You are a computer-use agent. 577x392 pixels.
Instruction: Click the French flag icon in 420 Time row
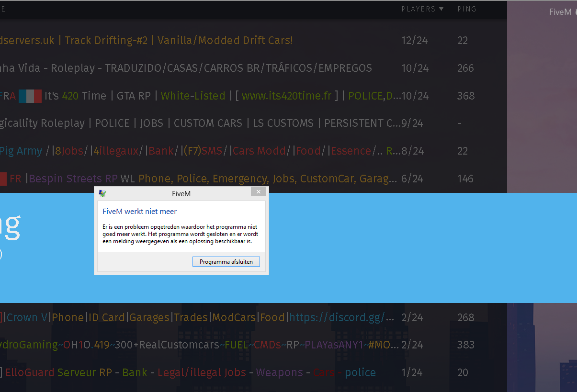[x=30, y=96]
